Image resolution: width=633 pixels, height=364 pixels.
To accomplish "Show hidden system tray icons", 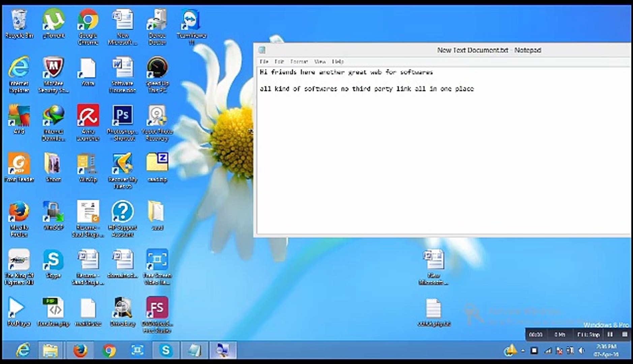I will (x=523, y=351).
